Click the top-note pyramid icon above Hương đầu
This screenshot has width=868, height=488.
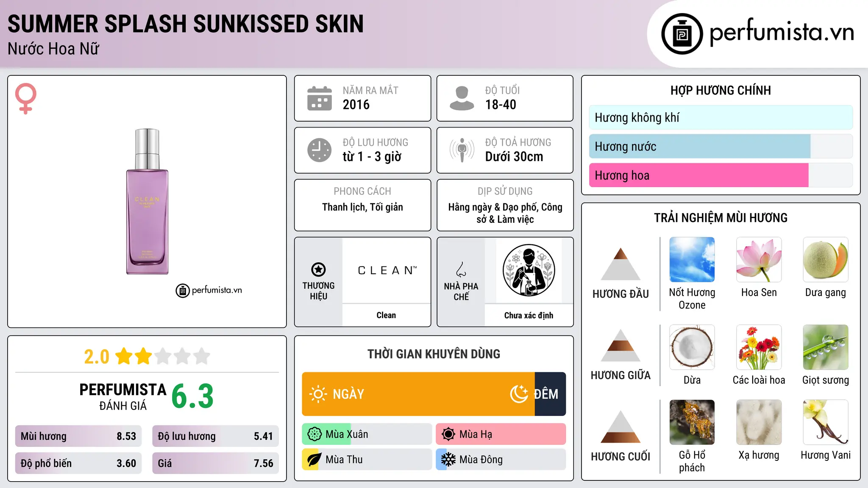click(620, 263)
